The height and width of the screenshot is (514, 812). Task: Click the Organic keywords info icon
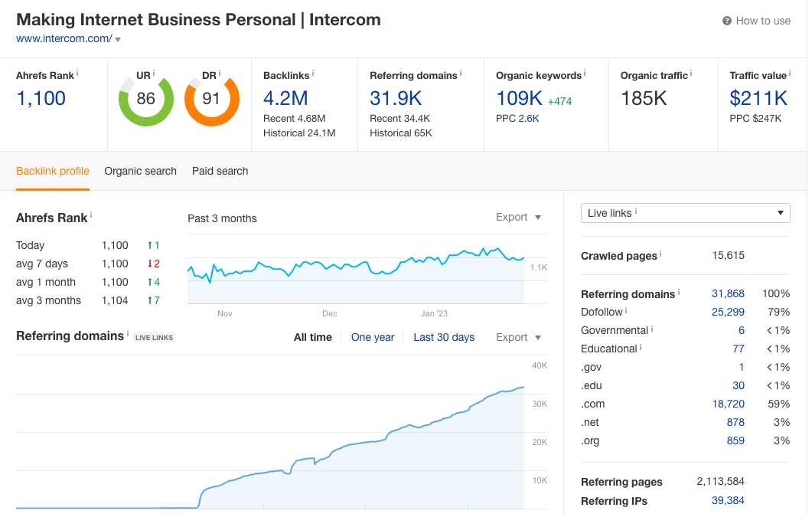(585, 74)
